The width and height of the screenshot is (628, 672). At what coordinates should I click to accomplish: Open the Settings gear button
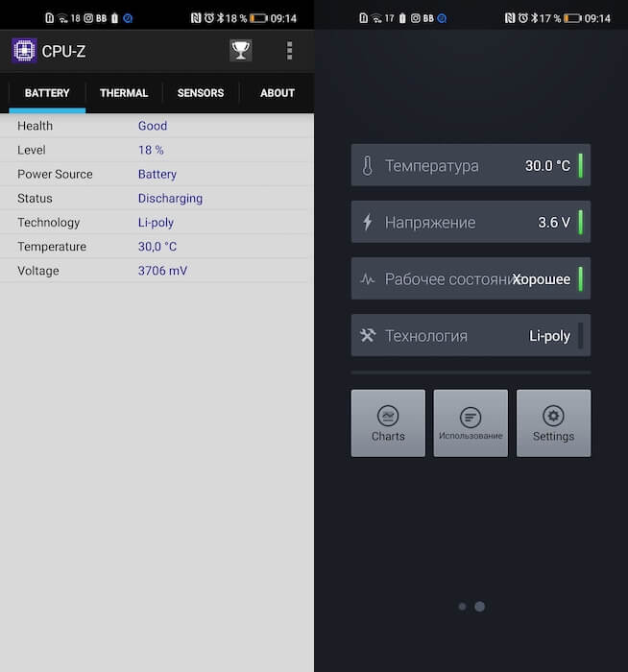553,423
